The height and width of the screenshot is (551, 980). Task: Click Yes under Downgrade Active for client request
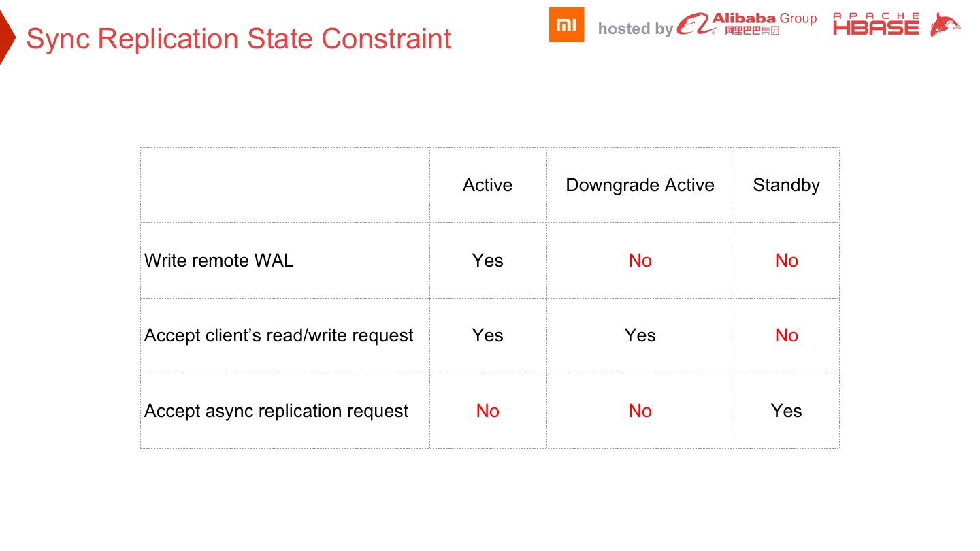click(640, 335)
